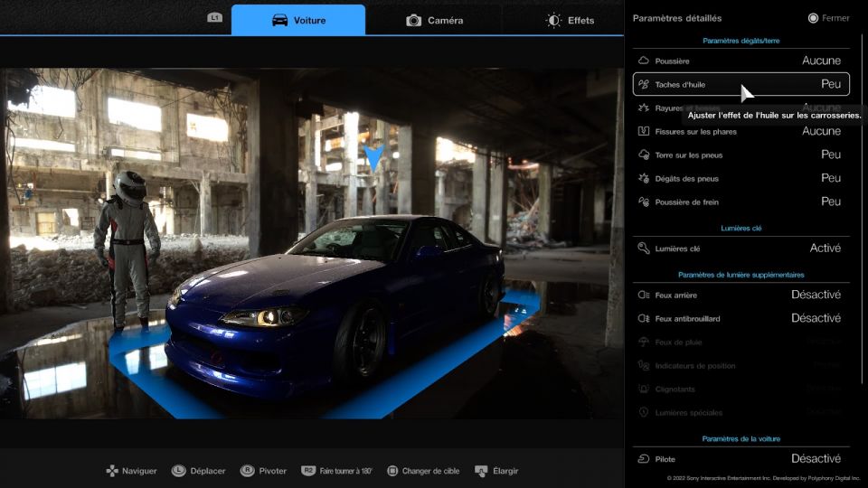Click the Fermer circle button icon
The height and width of the screenshot is (488, 868).
pyautogui.click(x=813, y=18)
